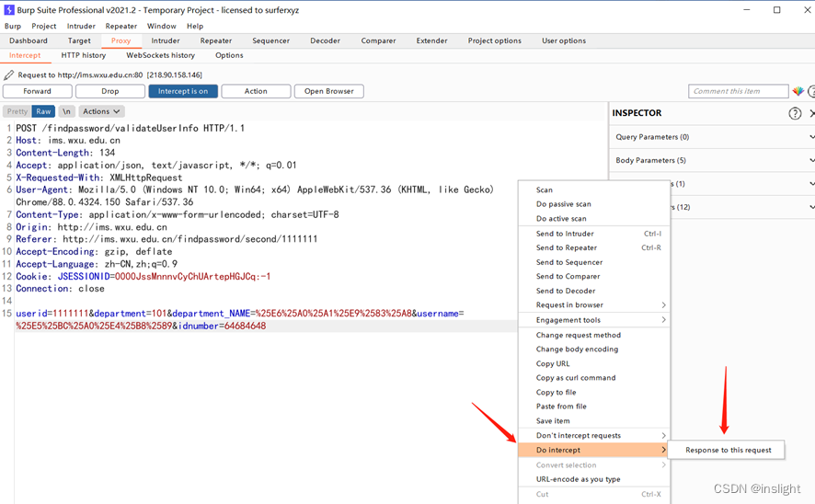Choose Send to Repeater
815x504 pixels.
[x=594, y=247]
